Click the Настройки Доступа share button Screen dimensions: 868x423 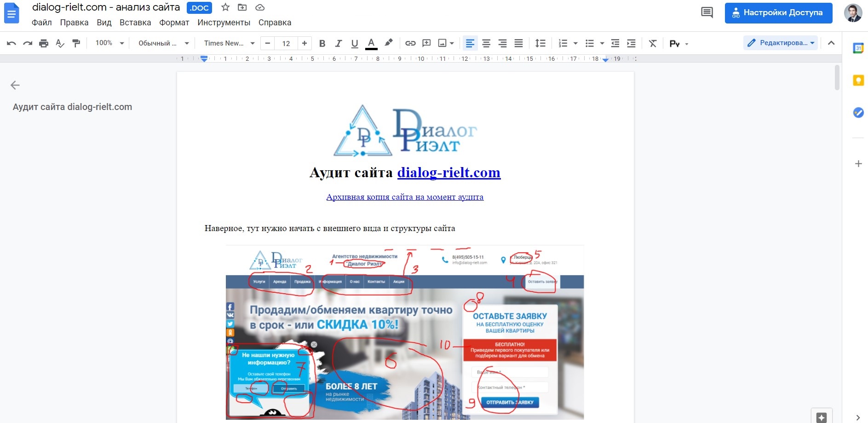point(778,13)
